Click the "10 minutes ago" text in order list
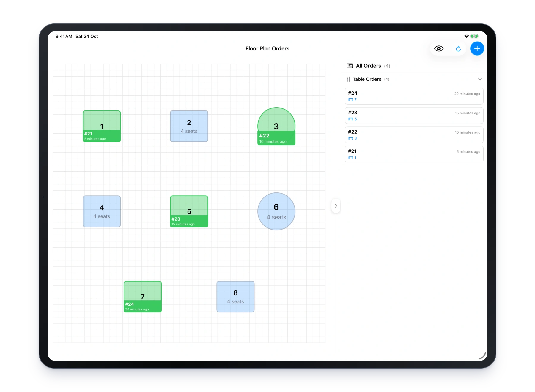Image resolution: width=535 pixels, height=392 pixels. (x=468, y=132)
